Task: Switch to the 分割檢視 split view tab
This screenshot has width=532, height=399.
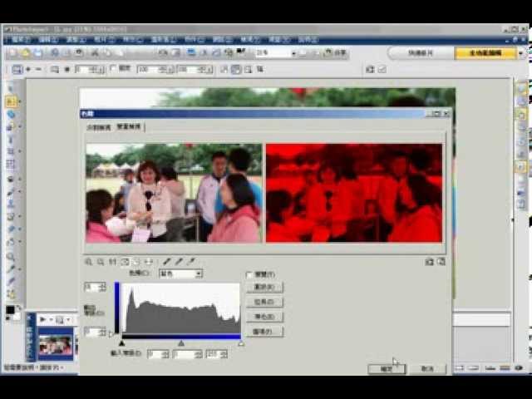Action: [99, 127]
